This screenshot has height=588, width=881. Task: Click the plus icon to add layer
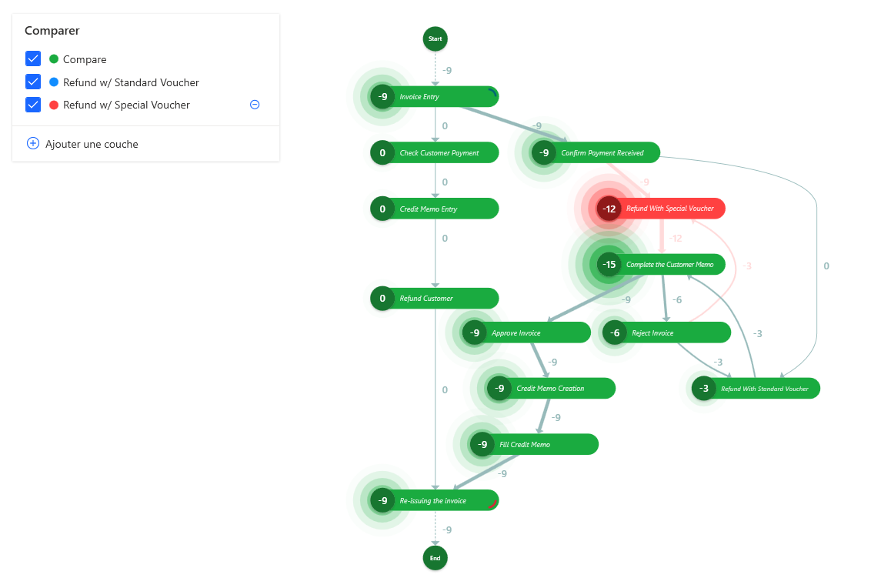(33, 144)
